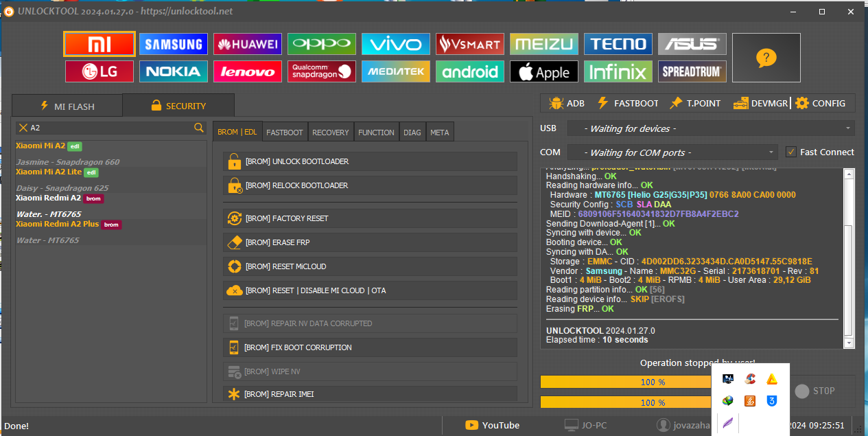Run [BROM] ERASE FRP

click(x=370, y=242)
